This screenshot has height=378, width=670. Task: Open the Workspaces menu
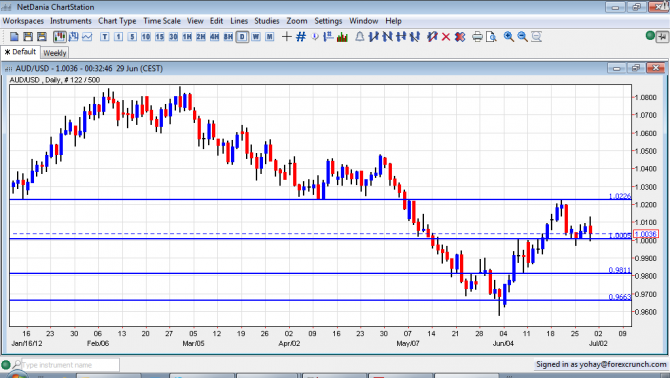23,21
